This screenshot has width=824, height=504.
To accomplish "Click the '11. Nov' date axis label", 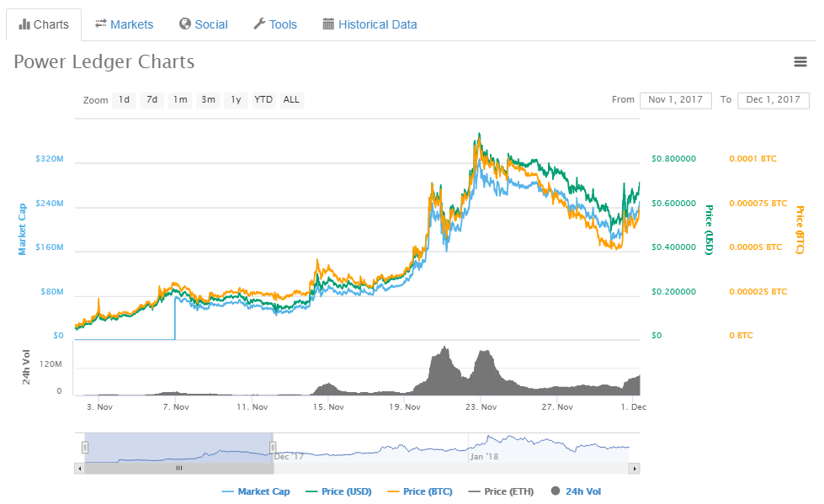I will pos(253,406).
